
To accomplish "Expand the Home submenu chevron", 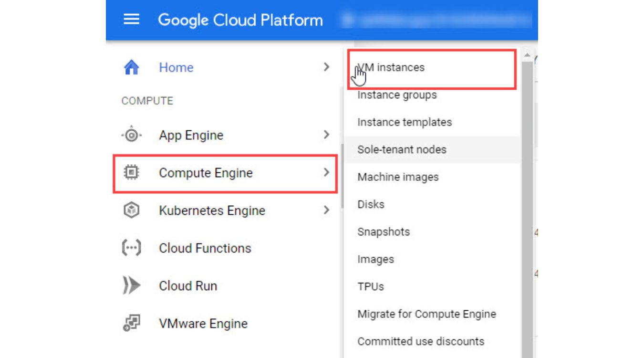I will coord(326,67).
